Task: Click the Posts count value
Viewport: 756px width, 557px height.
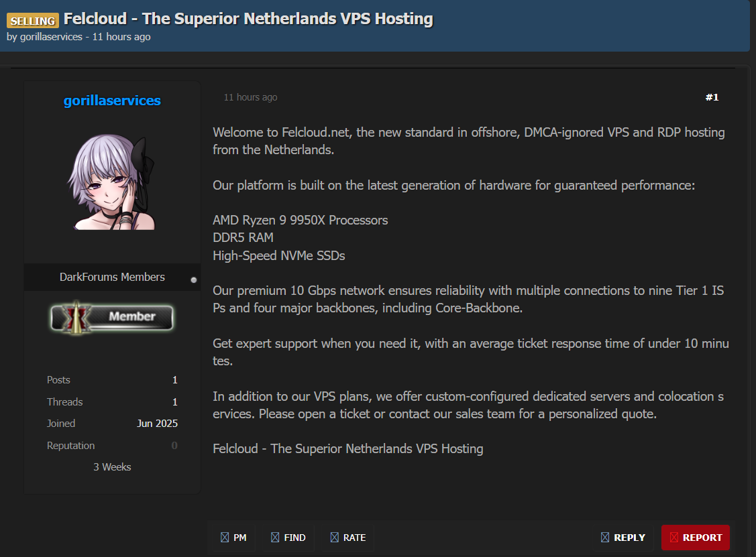Action: click(175, 380)
